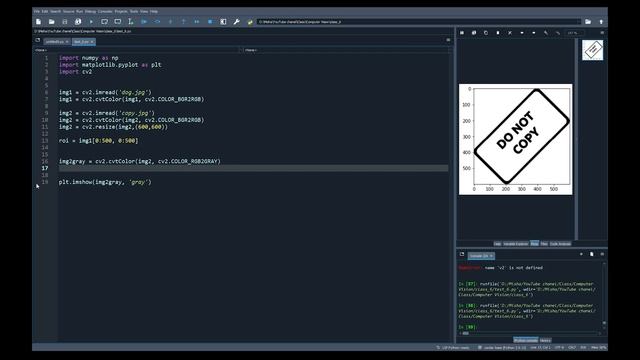Select the DO NOT COPY plot thumbnail

(x=593, y=50)
